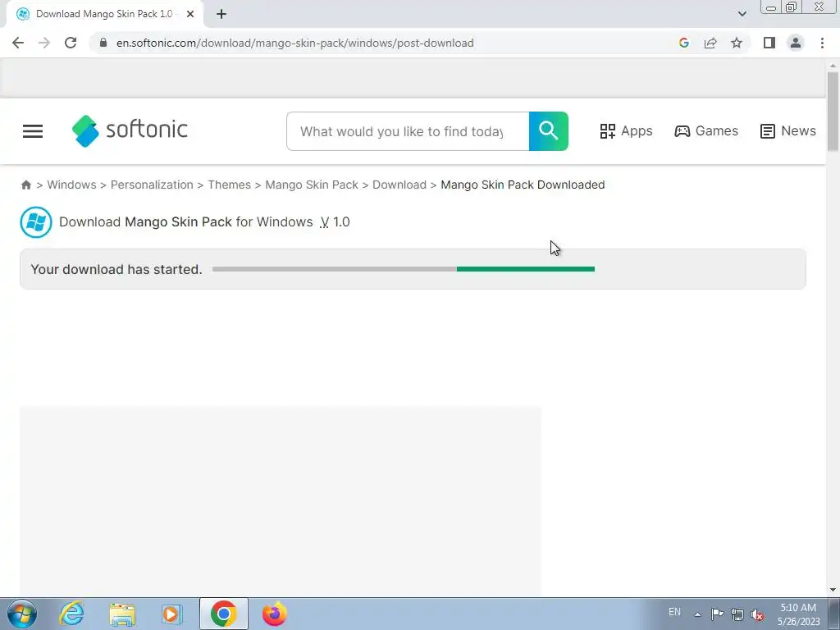The height and width of the screenshot is (630, 840).
Task: Open the Windows Start menu
Action: [22, 614]
